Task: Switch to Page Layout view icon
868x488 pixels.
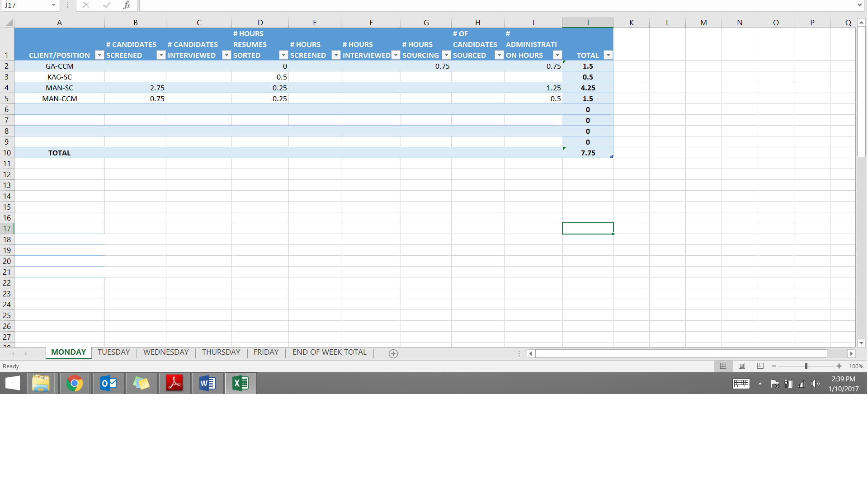Action: point(742,366)
